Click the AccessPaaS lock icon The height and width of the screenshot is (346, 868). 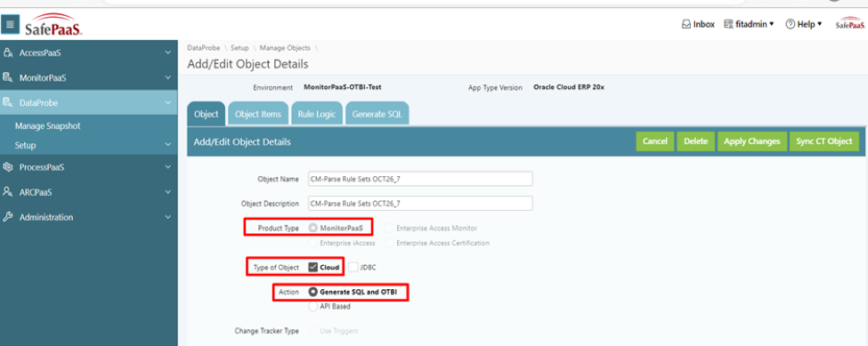pos(8,53)
